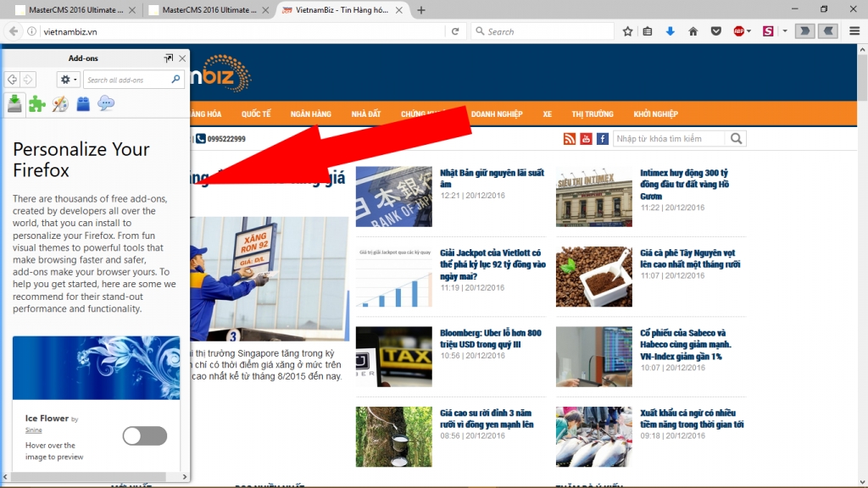Open Intimex huy động 300 tỷ article
868x488 pixels.
click(684, 184)
